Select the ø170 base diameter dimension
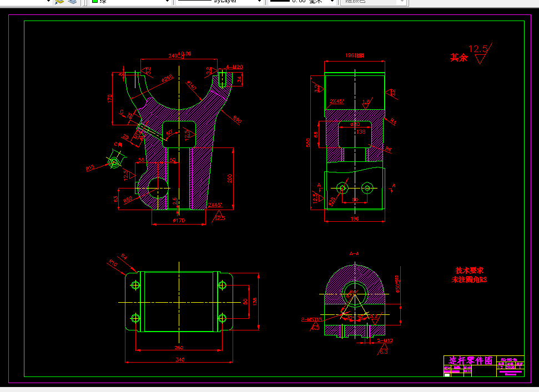The width and height of the screenshot is (539, 392). pos(179,220)
